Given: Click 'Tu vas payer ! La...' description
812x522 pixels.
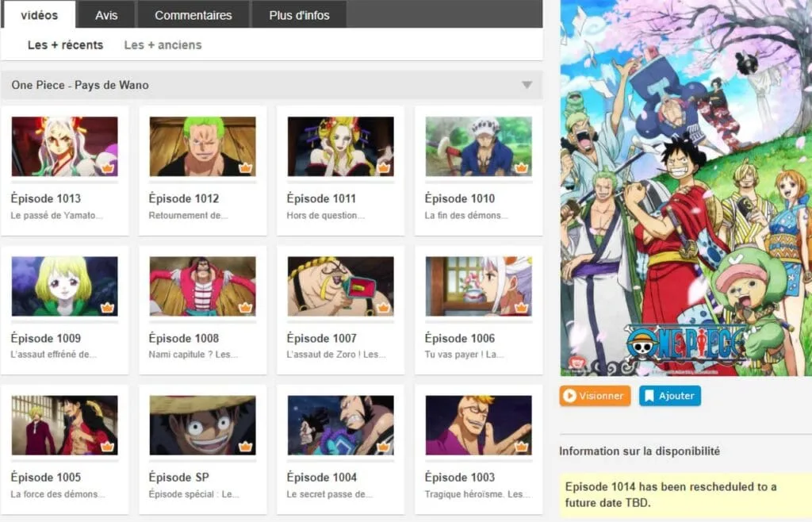Looking at the screenshot, I should 464,355.
